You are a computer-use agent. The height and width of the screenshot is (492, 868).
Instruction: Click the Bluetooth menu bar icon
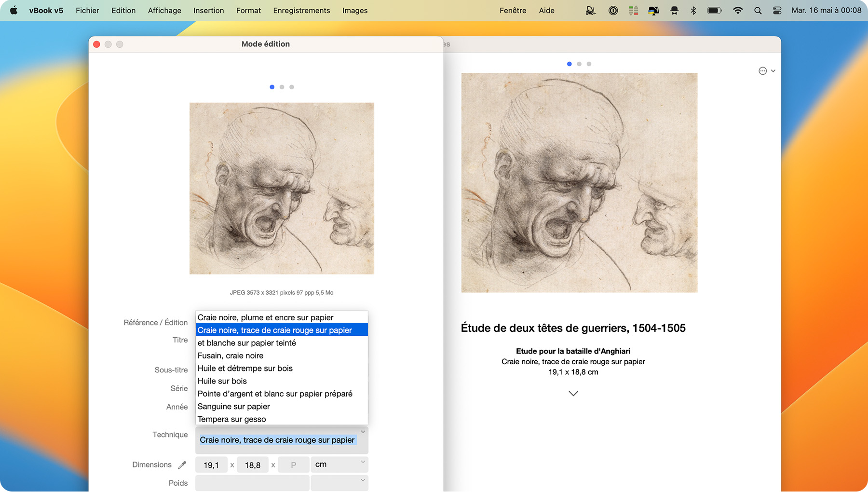point(693,11)
